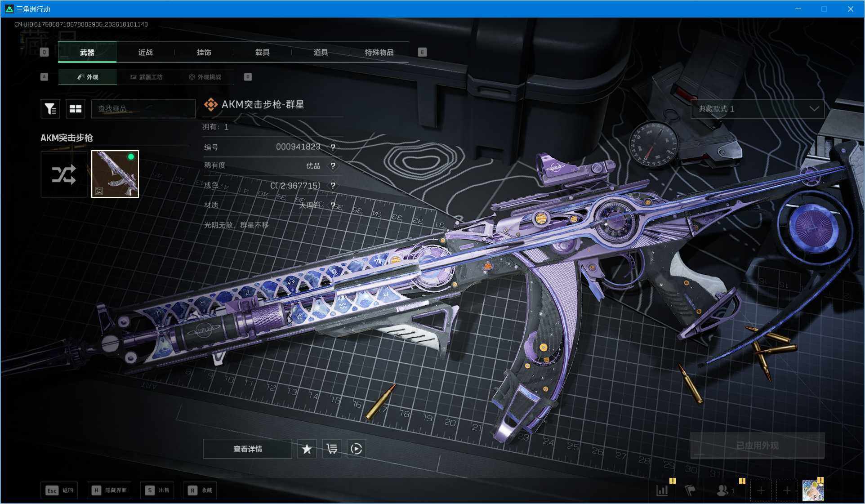Select the 武器 weapons tab
This screenshot has width=865, height=504.
pos(87,52)
